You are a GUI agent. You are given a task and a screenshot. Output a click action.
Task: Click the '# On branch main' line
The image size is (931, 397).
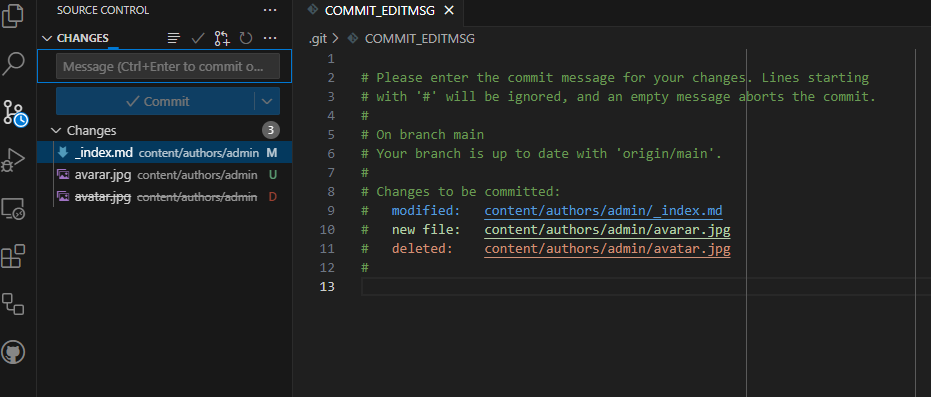pos(422,135)
